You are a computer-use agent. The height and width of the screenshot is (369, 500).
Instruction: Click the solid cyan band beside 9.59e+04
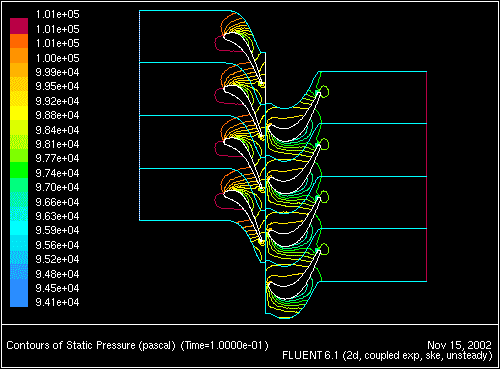point(19,228)
